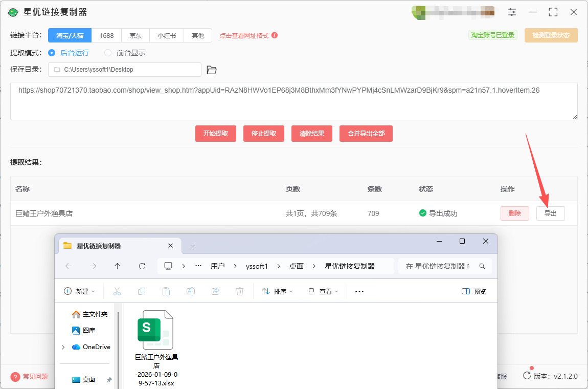Image resolution: width=588 pixels, height=389 pixels.
Task: Refresh the File Explorer folder view
Action: [x=142, y=266]
